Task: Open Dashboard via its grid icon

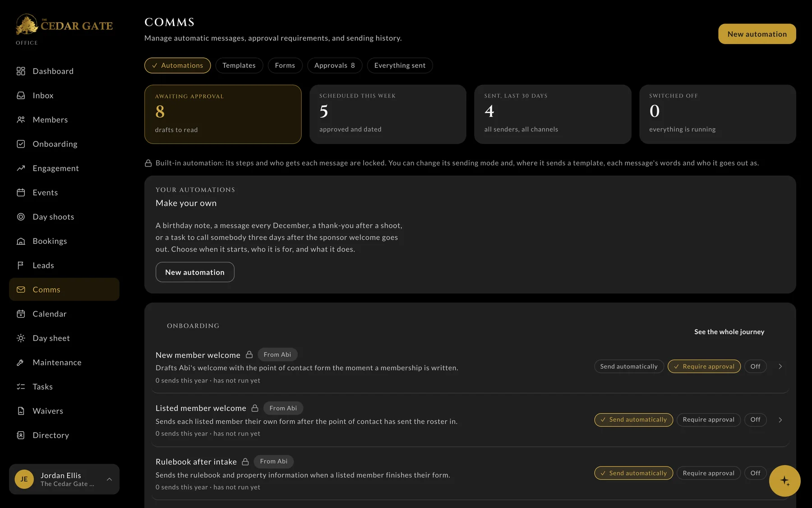Action: pyautogui.click(x=21, y=71)
